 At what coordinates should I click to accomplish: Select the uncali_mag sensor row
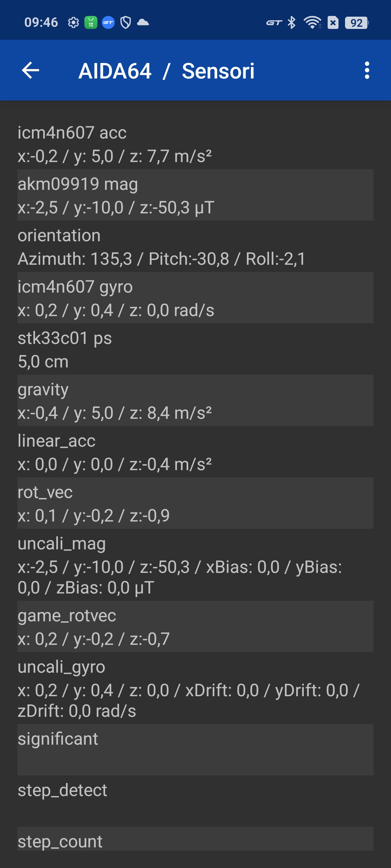(x=195, y=565)
